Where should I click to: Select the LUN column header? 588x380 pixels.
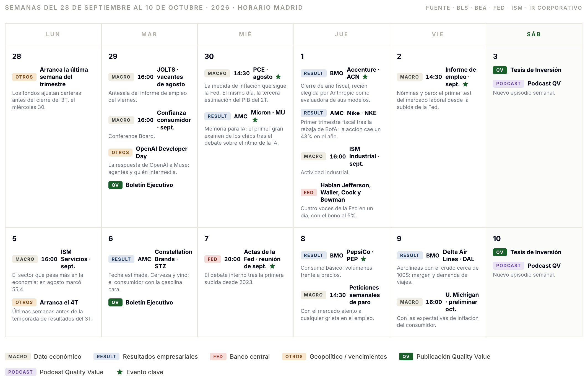pos(53,34)
